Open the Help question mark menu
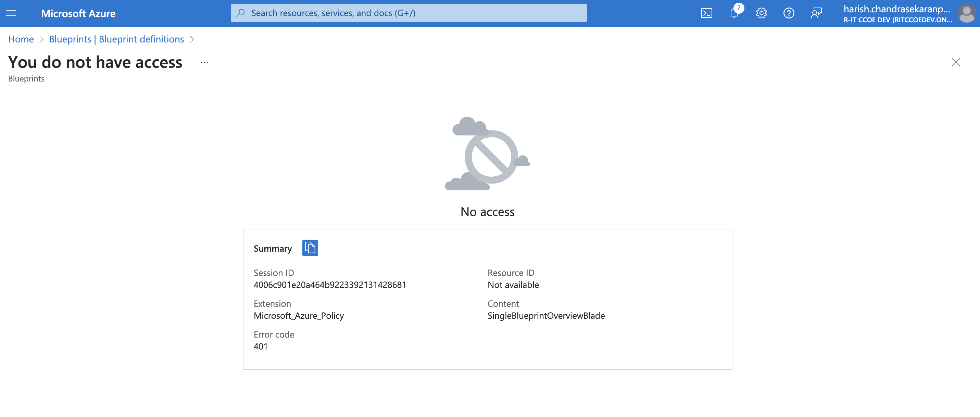This screenshot has width=980, height=417. [789, 13]
